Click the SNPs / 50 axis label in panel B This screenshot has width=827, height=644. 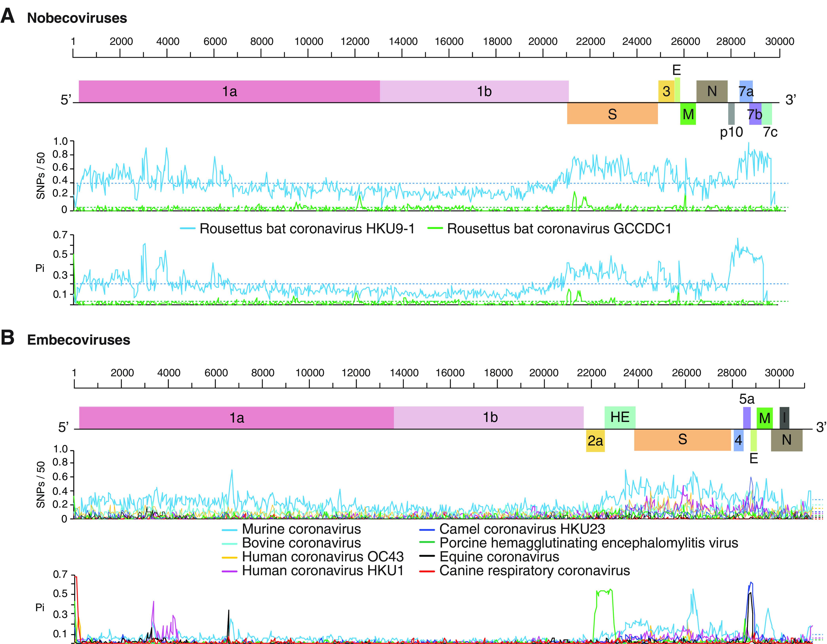pos(41,485)
